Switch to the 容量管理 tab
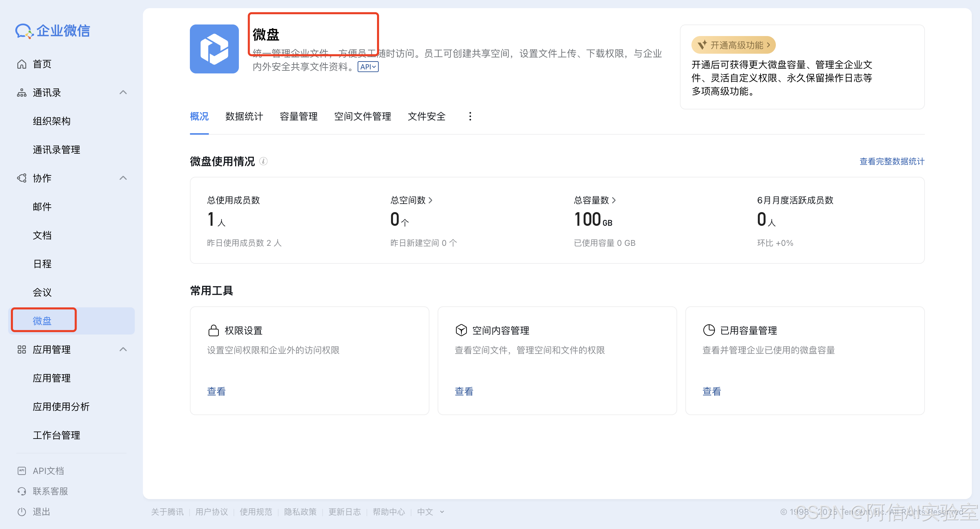The height and width of the screenshot is (529, 980). click(298, 116)
